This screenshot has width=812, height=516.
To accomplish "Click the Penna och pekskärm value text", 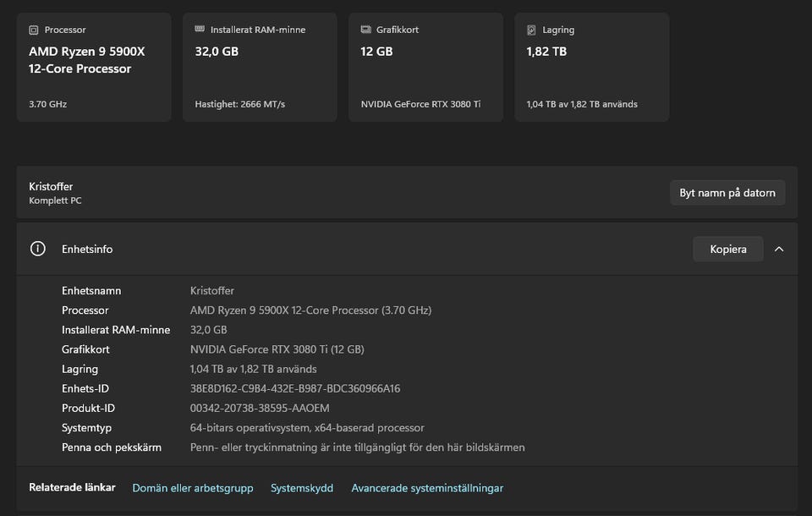I will coord(357,447).
